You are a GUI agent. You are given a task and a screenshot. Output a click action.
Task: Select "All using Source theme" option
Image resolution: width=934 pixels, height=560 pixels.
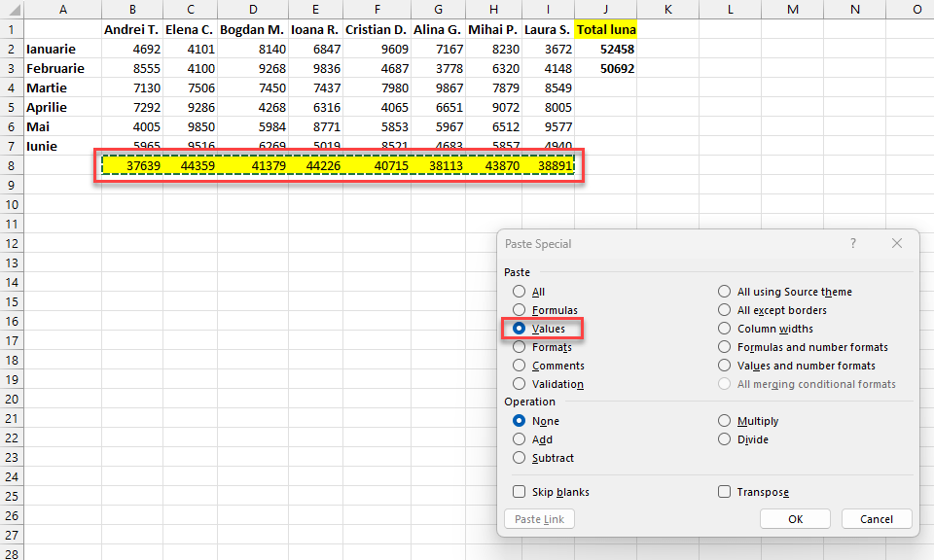point(724,291)
